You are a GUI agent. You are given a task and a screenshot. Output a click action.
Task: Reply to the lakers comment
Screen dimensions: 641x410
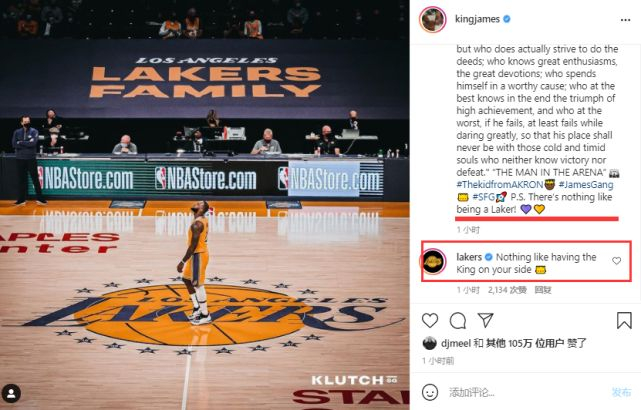pyautogui.click(x=543, y=290)
